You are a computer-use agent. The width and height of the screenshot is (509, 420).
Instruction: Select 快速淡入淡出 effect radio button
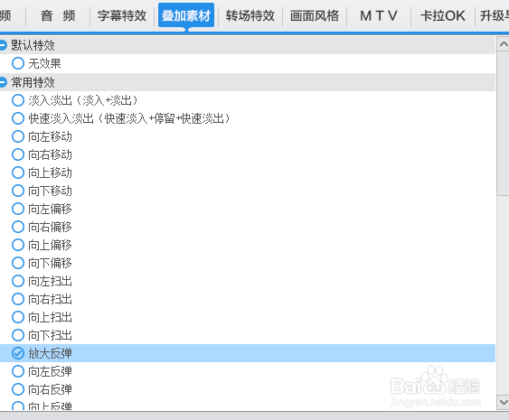tap(18, 118)
